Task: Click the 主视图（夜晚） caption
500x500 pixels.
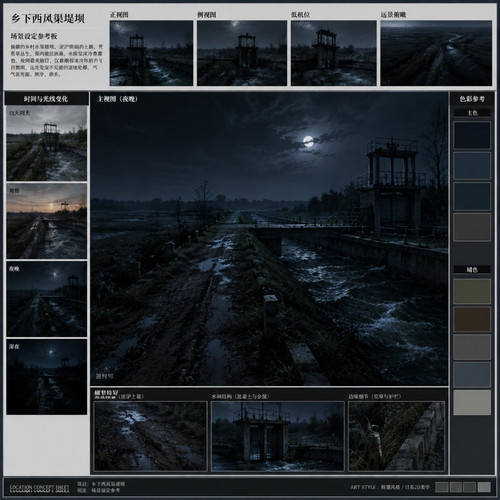Action: [117, 99]
